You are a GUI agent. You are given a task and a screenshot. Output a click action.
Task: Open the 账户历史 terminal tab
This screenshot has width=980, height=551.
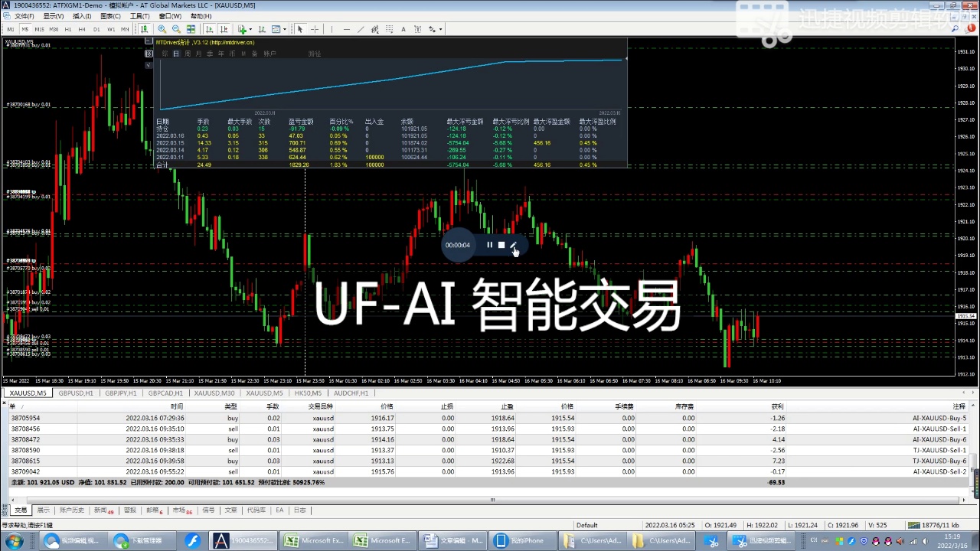coord(72,510)
